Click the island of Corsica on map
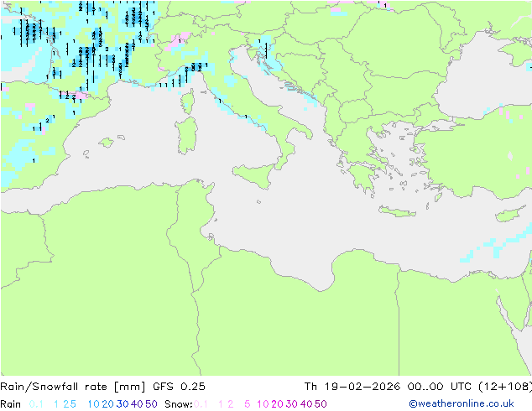The width and height of the screenshot is (532, 411). tap(188, 101)
